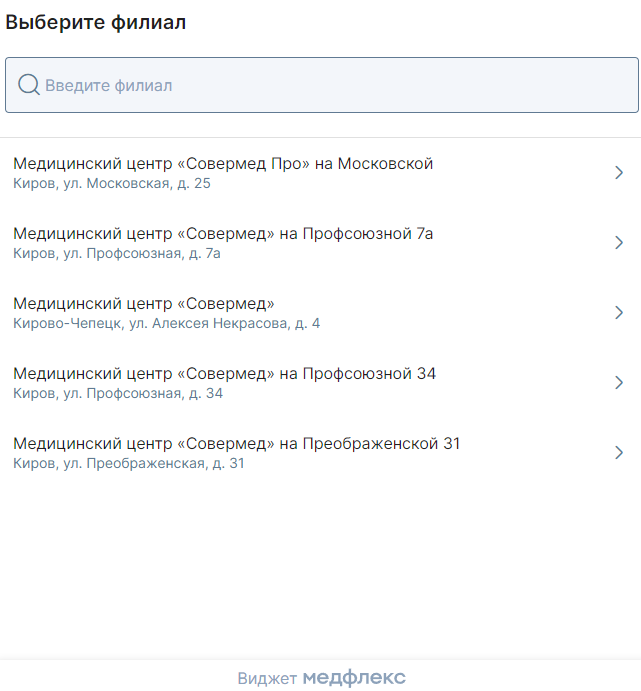Viewport: 641px width, 691px height.
Task: Focus the "Введите филиал" search field
Action: coord(322,85)
